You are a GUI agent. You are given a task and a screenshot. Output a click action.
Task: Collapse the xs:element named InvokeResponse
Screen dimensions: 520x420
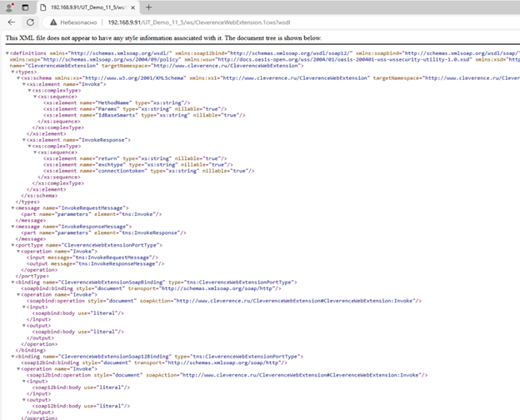pyautogui.click(x=22, y=139)
